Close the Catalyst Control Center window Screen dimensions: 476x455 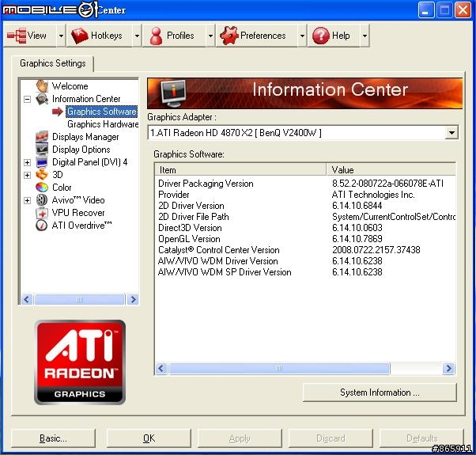point(463,10)
